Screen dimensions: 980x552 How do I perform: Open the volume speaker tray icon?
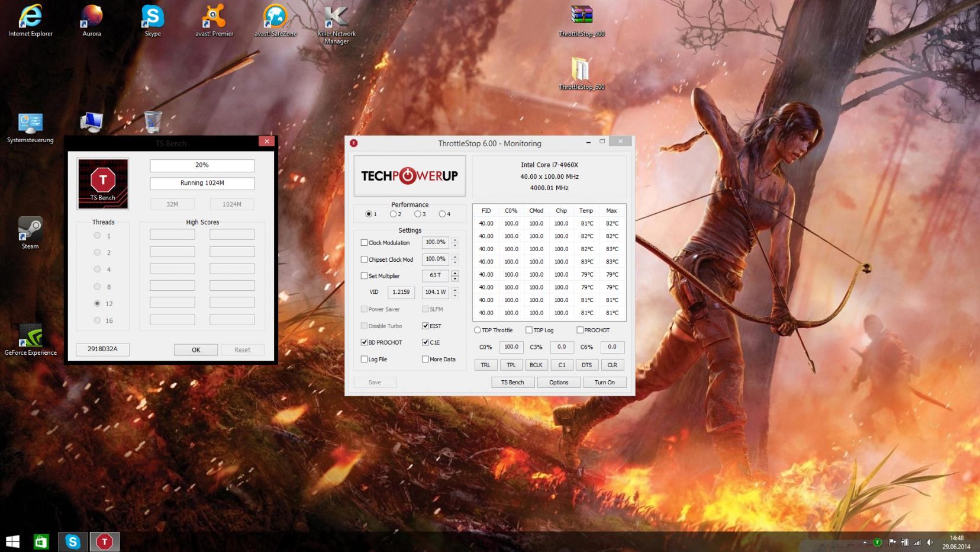[x=930, y=542]
